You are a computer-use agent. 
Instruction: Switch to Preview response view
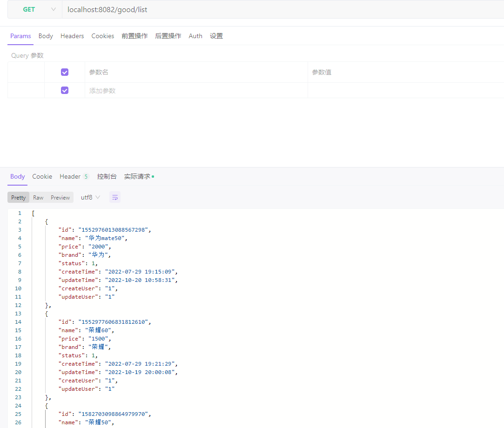(x=60, y=197)
